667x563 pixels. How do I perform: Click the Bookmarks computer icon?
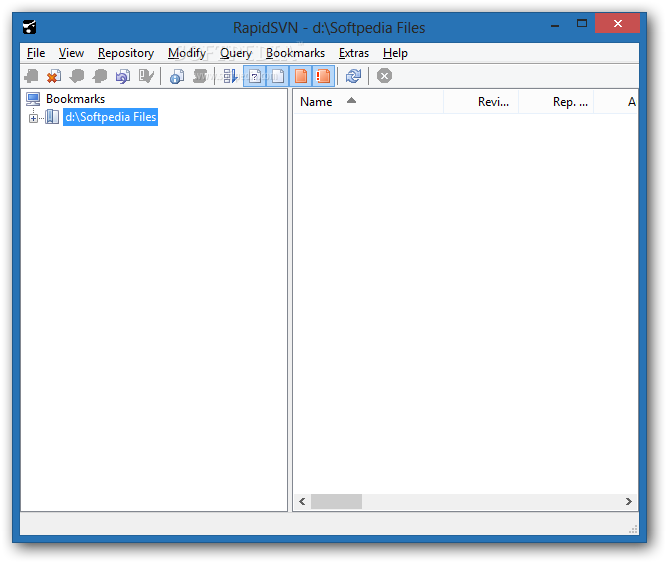[x=33, y=99]
